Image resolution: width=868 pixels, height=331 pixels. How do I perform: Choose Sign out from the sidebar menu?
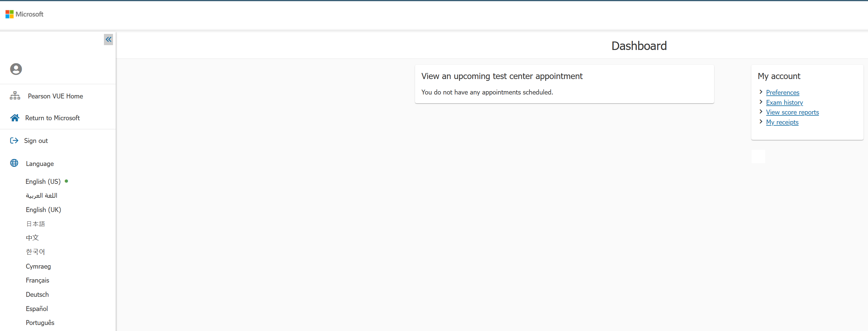(x=36, y=141)
